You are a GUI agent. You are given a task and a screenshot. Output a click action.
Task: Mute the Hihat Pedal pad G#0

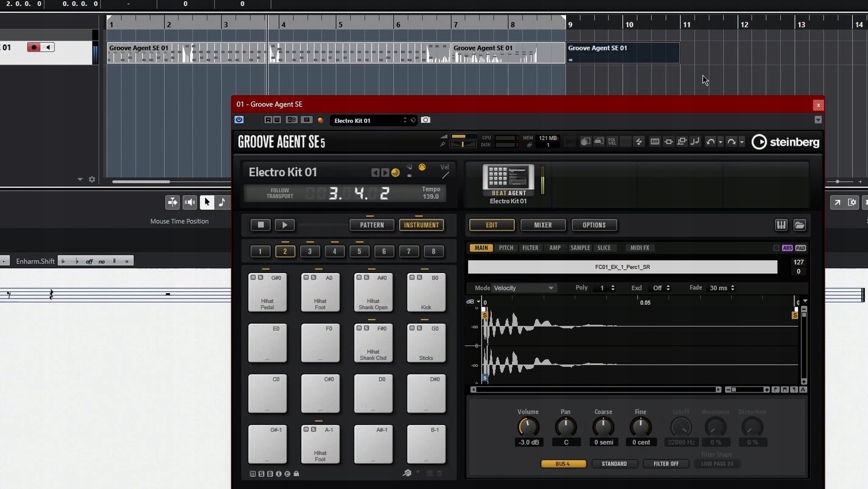pyautogui.click(x=254, y=277)
